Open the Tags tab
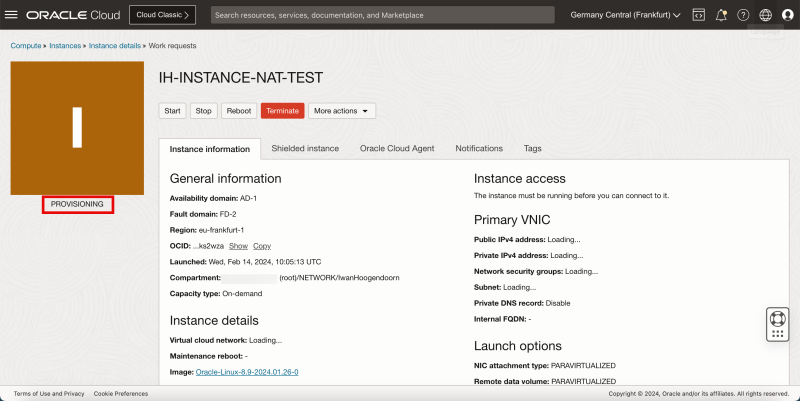The image size is (800, 401). 532,148
